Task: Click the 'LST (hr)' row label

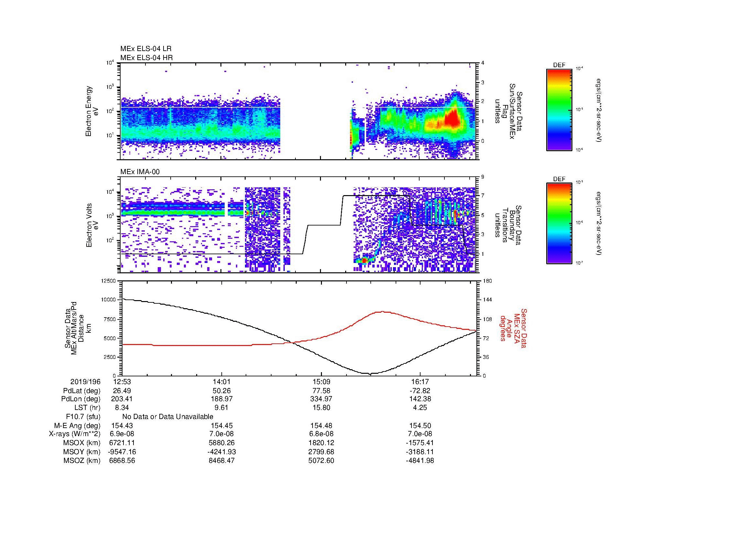Action: [x=87, y=408]
